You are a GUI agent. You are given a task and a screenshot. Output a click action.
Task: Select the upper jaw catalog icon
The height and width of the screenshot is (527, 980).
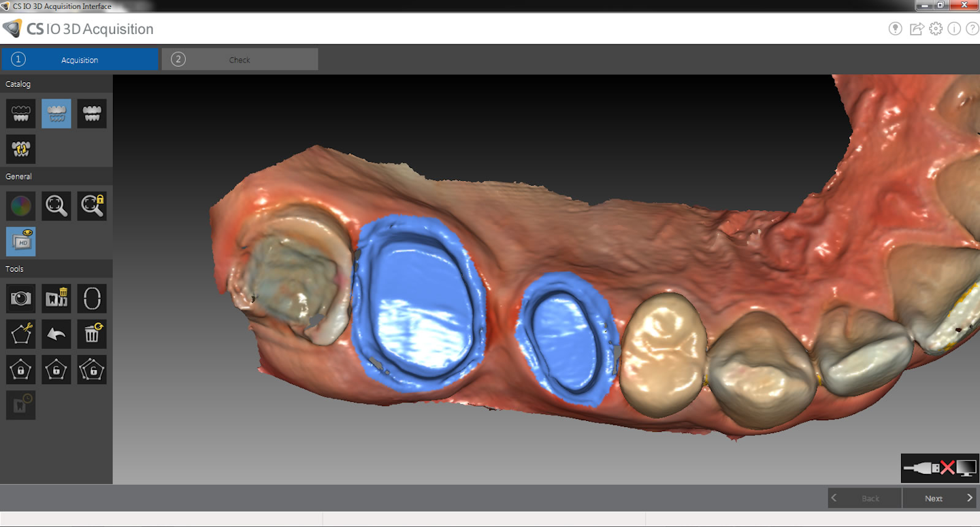point(21,114)
